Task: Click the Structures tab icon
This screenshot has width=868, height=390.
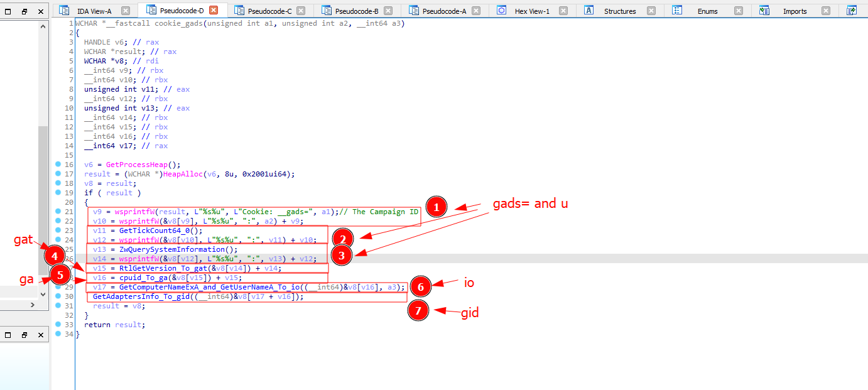Action: [x=589, y=11]
